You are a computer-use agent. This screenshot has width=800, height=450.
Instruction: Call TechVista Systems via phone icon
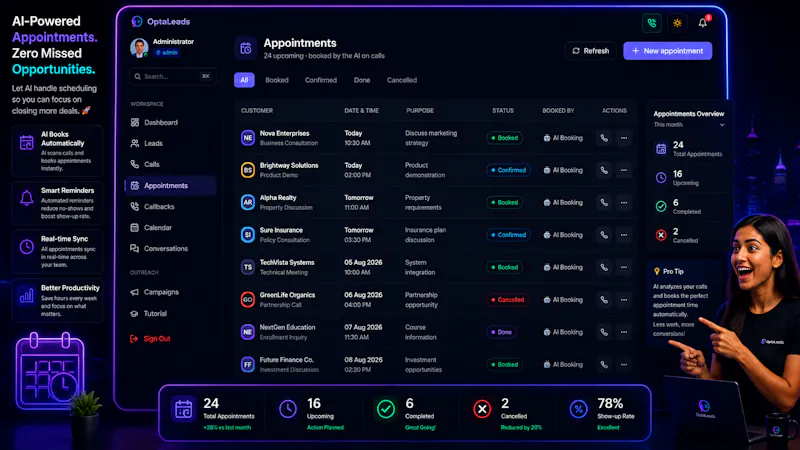[x=604, y=267]
